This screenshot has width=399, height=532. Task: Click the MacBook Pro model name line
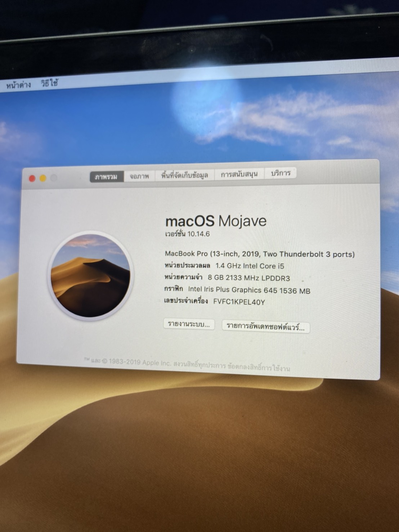[260, 254]
